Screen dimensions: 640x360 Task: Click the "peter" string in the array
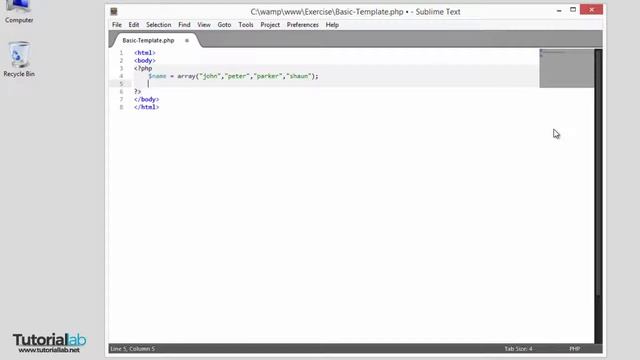tap(237, 76)
